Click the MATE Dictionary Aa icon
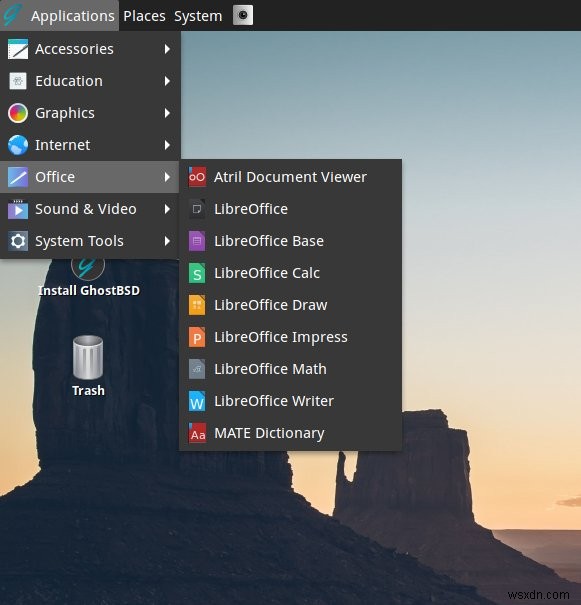Viewport: 581px width, 605px height. click(197, 433)
